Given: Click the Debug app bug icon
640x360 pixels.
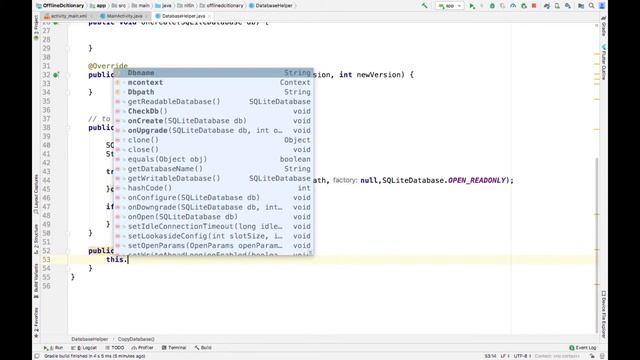Looking at the screenshot, I should [492, 6].
